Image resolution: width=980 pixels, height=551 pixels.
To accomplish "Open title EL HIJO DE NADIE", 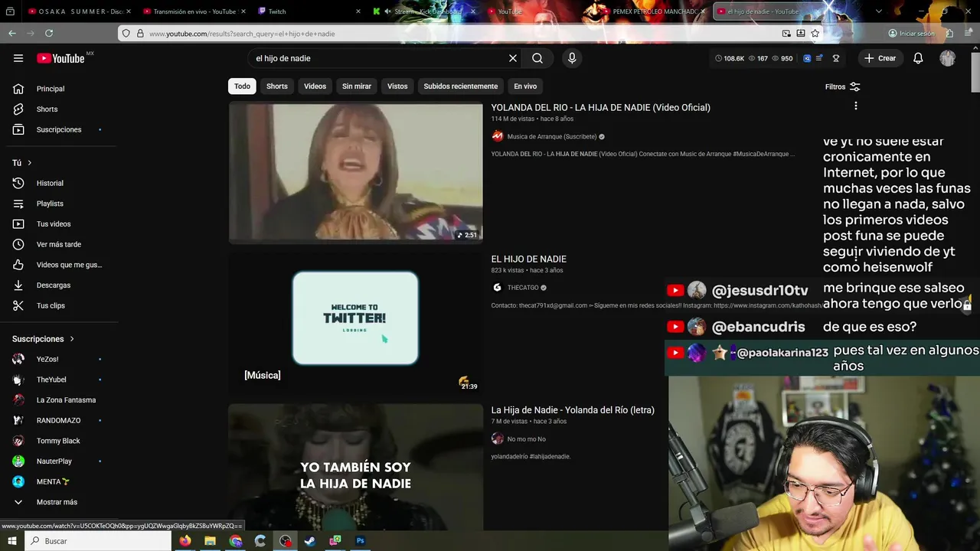I will click(x=528, y=259).
